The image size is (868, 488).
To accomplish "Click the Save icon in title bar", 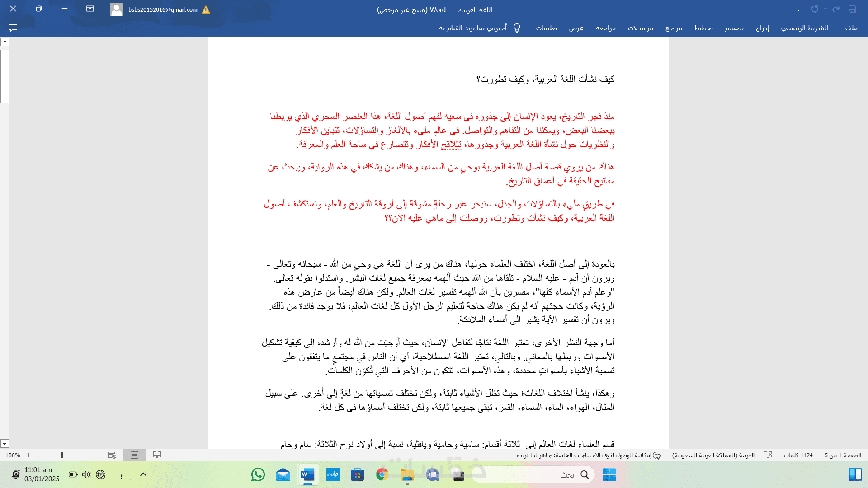I will pos(852,9).
